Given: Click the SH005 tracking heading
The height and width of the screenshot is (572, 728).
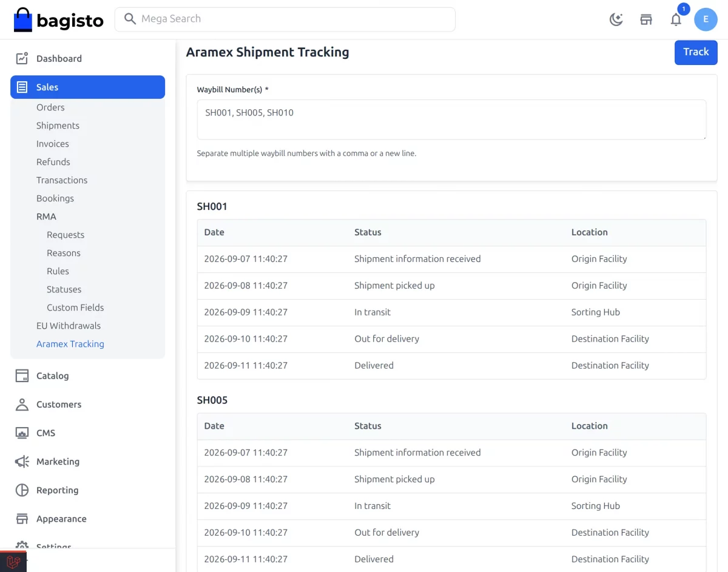Looking at the screenshot, I should [212, 400].
